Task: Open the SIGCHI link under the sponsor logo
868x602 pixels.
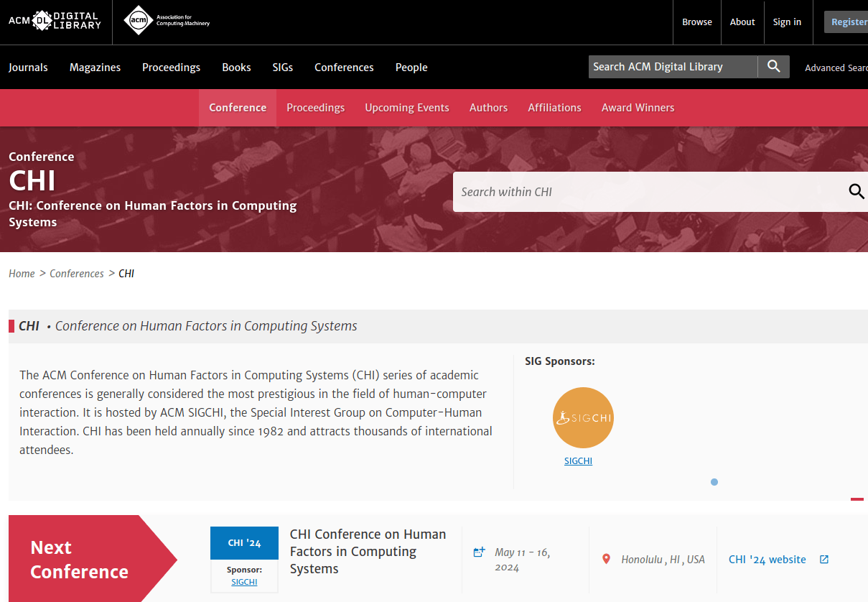Action: point(578,461)
